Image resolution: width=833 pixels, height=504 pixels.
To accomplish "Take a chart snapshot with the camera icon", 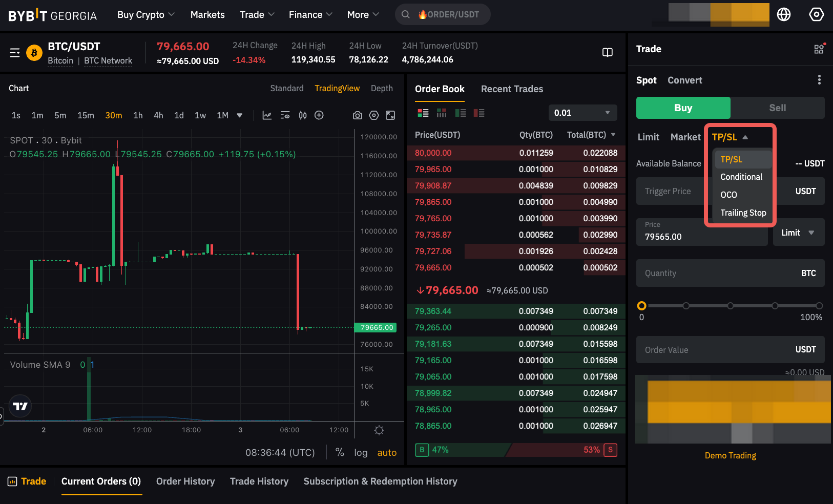I will [x=358, y=115].
